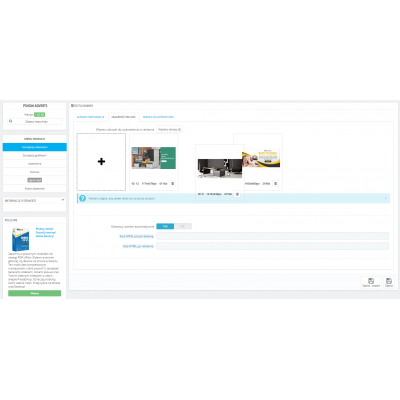The height and width of the screenshot is (400, 400).
Task: Open Zarządzaj grafikami sidebar menu item
Action: [x=35, y=155]
